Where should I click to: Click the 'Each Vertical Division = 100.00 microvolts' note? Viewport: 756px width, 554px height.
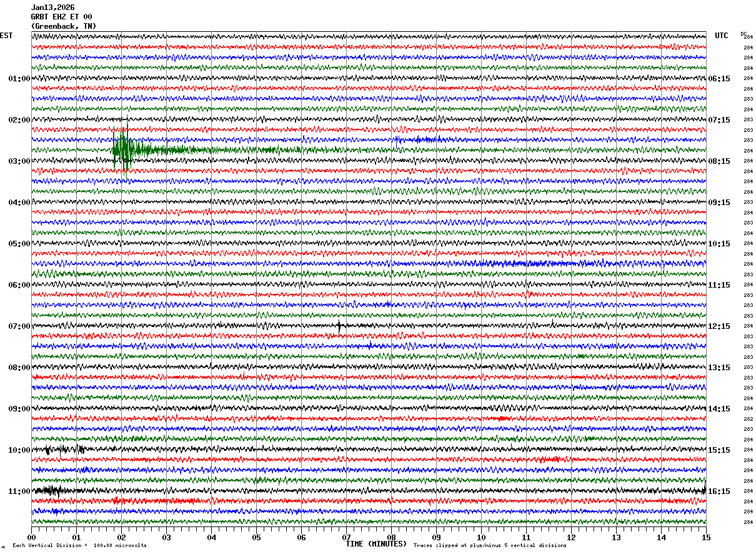(x=79, y=545)
